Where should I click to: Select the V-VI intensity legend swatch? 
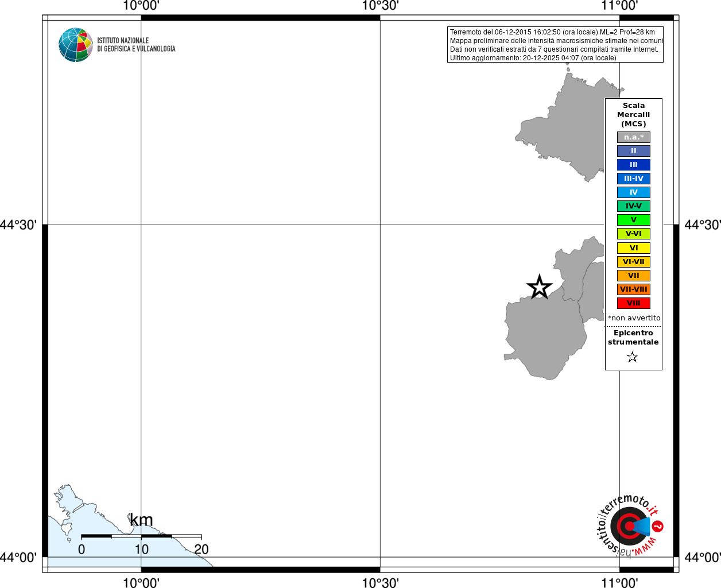(x=634, y=234)
